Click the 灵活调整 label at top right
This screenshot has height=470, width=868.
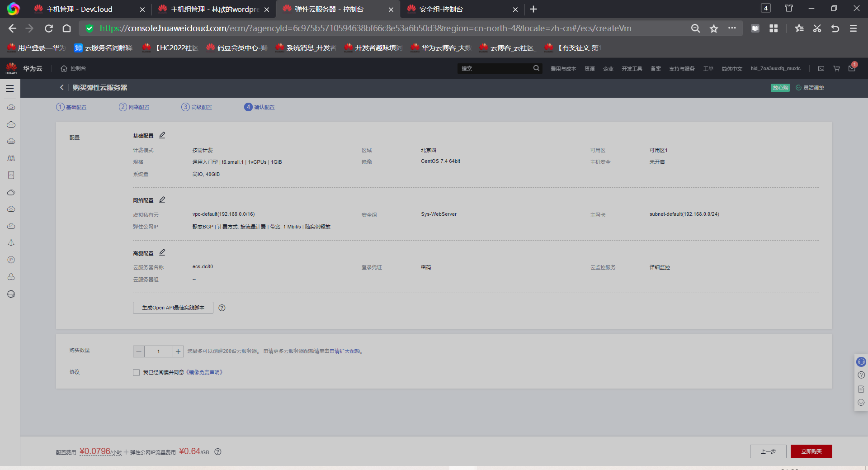coord(810,88)
